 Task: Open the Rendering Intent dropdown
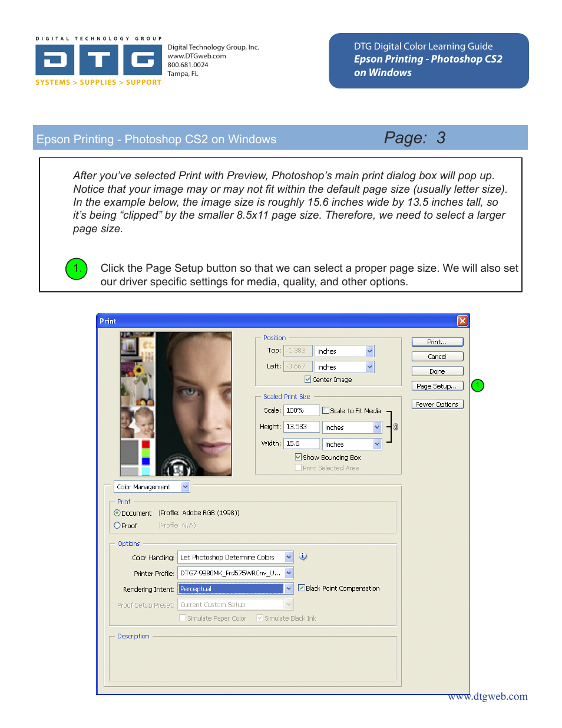(x=289, y=588)
